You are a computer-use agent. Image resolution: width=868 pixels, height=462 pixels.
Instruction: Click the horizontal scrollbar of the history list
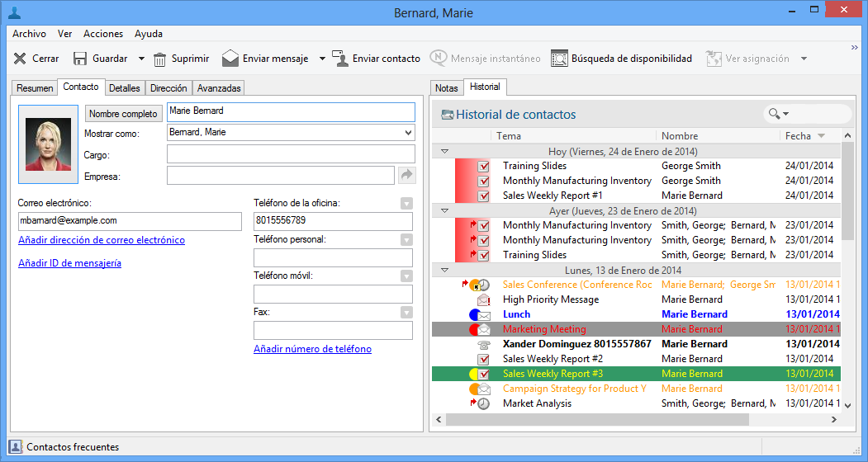pos(596,419)
